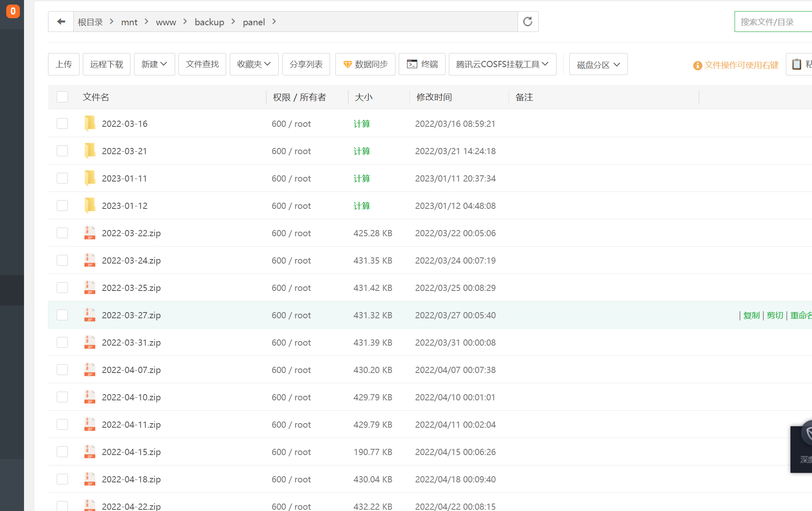812x511 pixels.
Task: Refresh the file list with the reload icon
Action: (528, 22)
